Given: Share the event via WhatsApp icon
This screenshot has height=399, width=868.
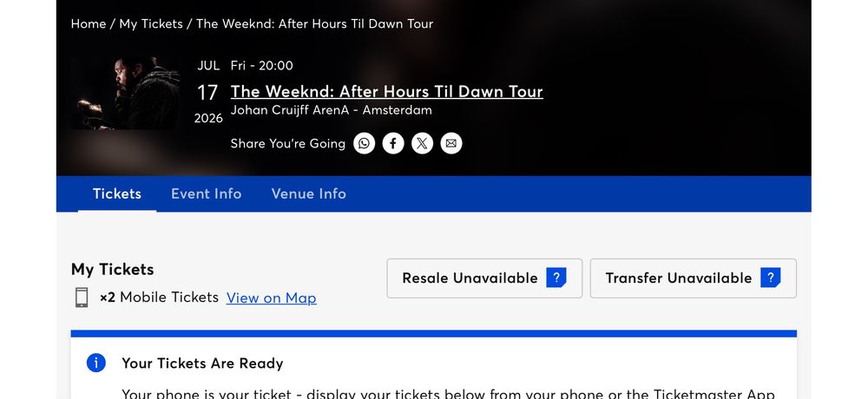Looking at the screenshot, I should coord(365,143).
